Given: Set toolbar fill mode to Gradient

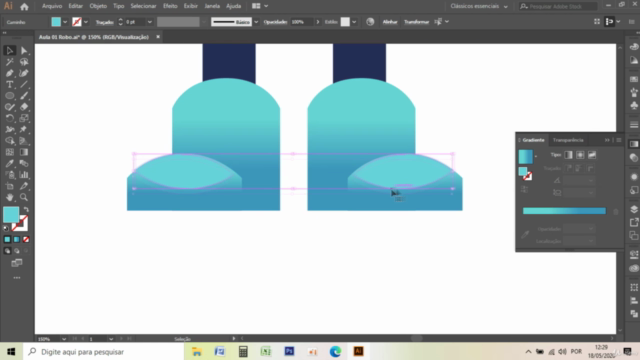Looking at the screenshot, I should [x=17, y=240].
